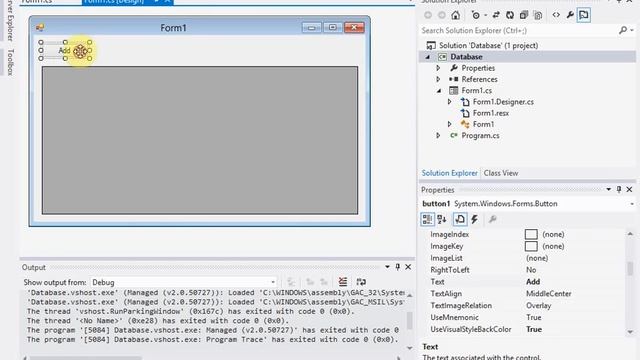Click the Pending Changes Filter icon
640x360 pixels.
pos(476,15)
